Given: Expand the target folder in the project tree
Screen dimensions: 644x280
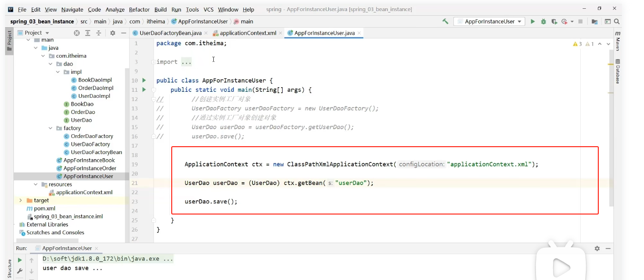Looking at the screenshot, I should click(x=20, y=201).
